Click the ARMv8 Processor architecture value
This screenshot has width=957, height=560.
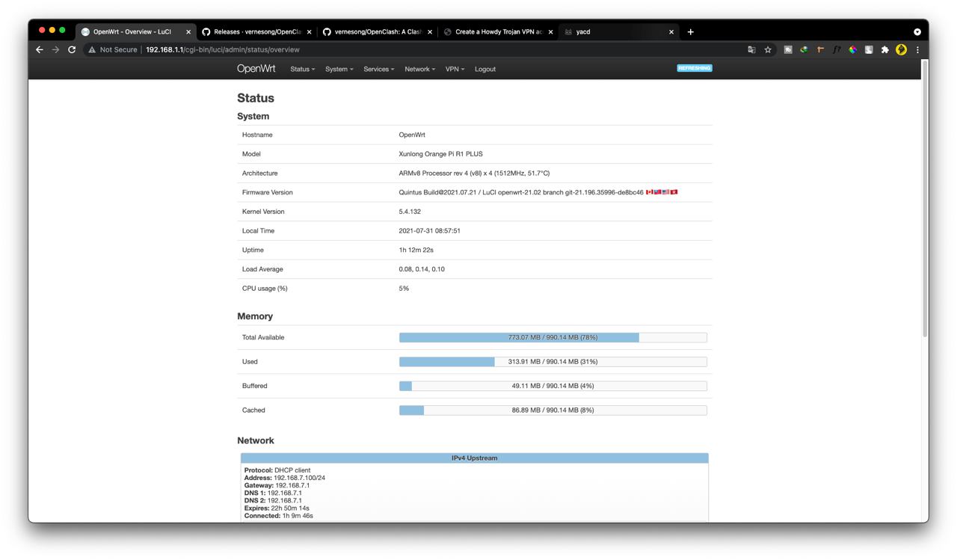pos(474,173)
